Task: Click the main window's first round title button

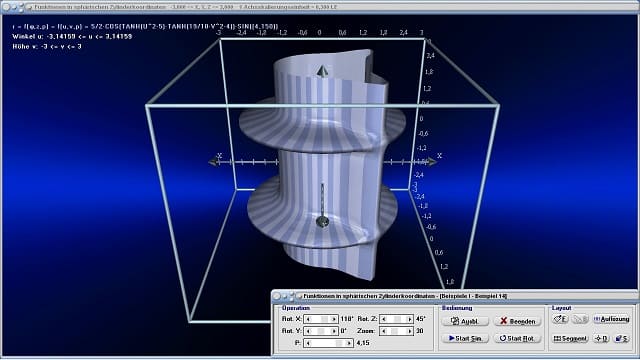Action: pyautogui.click(x=7, y=7)
